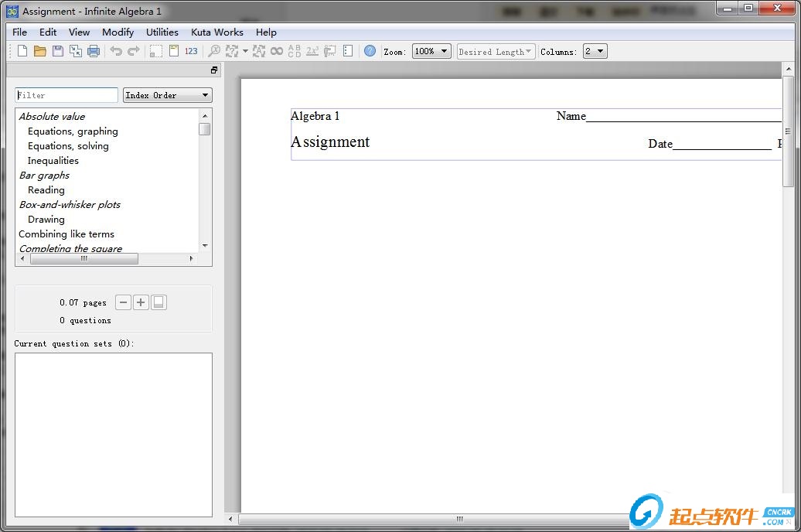Viewport: 801px width, 532px height.
Task: Click topic list scroll down arrow
Action: tap(205, 245)
